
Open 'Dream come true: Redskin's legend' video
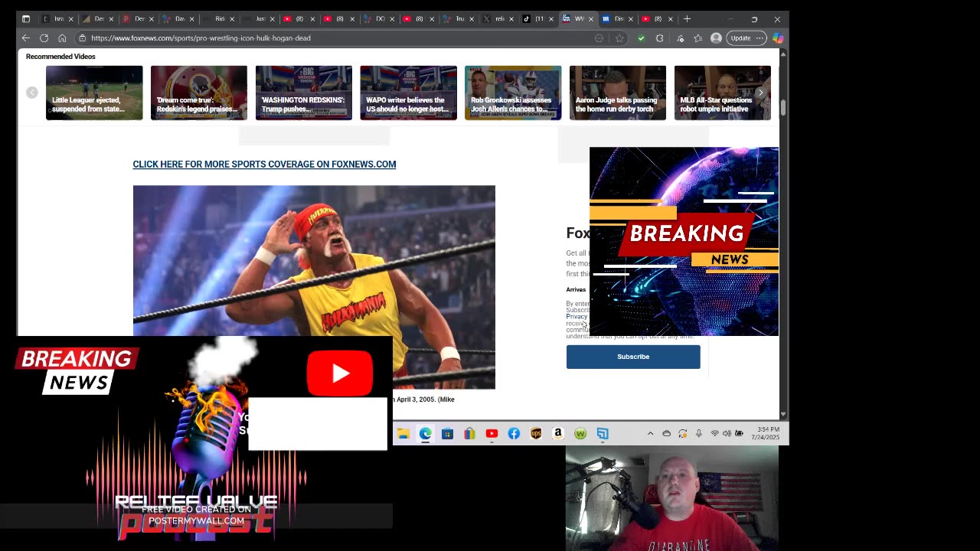[x=199, y=93]
